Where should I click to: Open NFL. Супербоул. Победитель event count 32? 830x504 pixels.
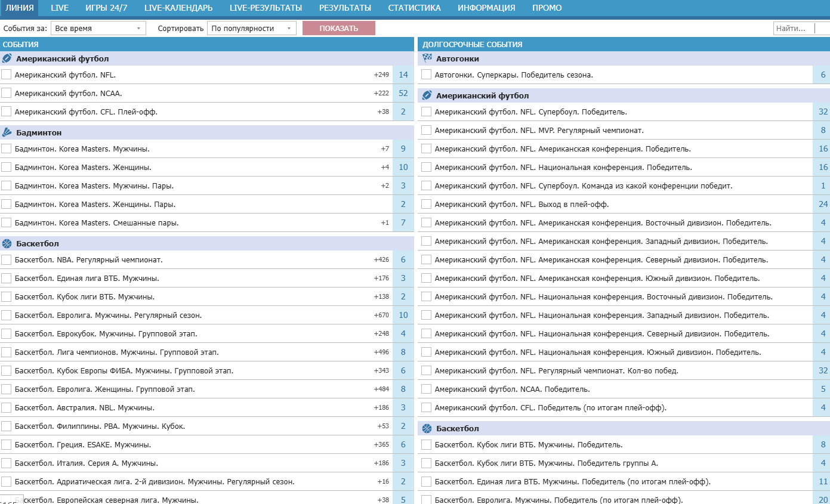coord(823,112)
